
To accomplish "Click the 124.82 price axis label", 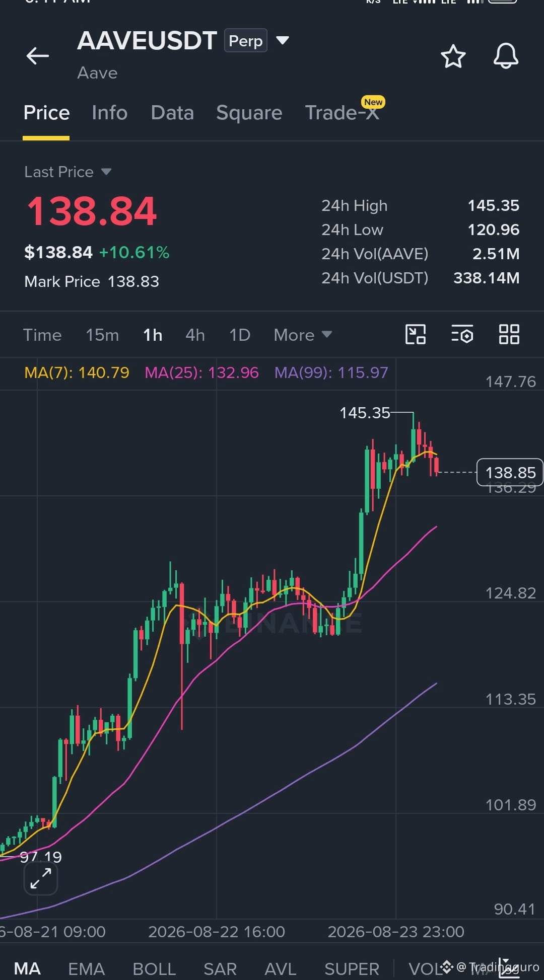I will point(510,593).
